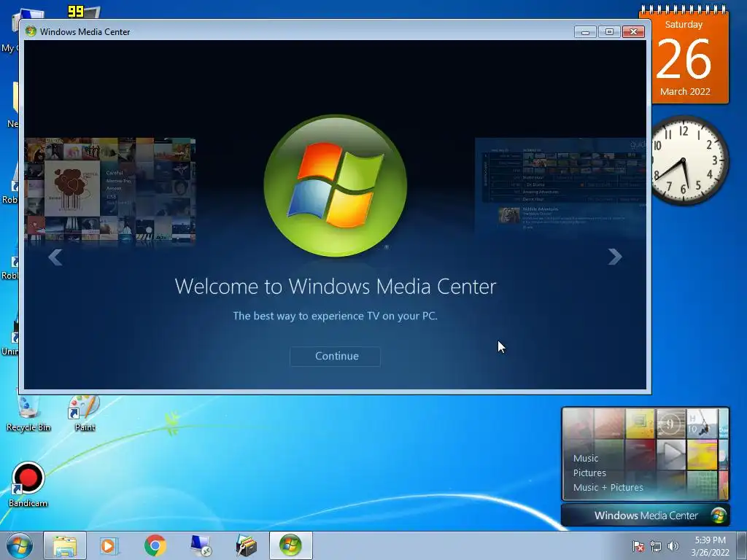This screenshot has width=747, height=560.
Task: Click the network tray icon
Action: coord(656,546)
